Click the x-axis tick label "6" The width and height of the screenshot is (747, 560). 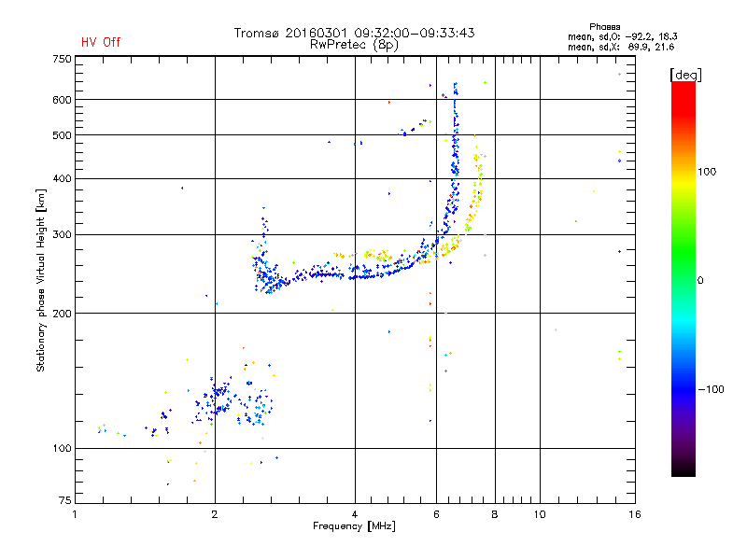pos(436,514)
